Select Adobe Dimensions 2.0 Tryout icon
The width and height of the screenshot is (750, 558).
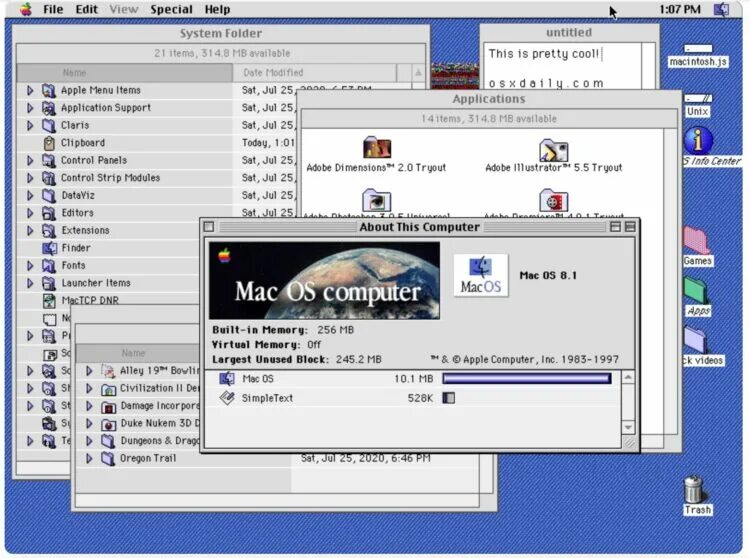pyautogui.click(x=377, y=147)
